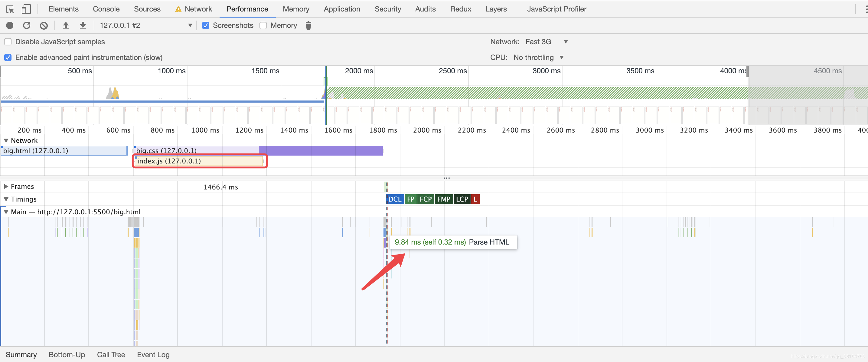Click the FCP timing marker
This screenshot has width=868, height=362.
426,199
